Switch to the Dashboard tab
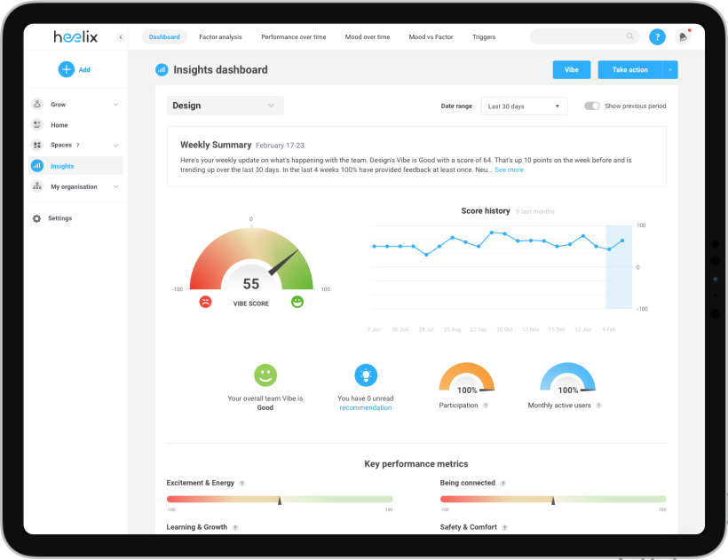This screenshot has height=560, width=728. [164, 37]
